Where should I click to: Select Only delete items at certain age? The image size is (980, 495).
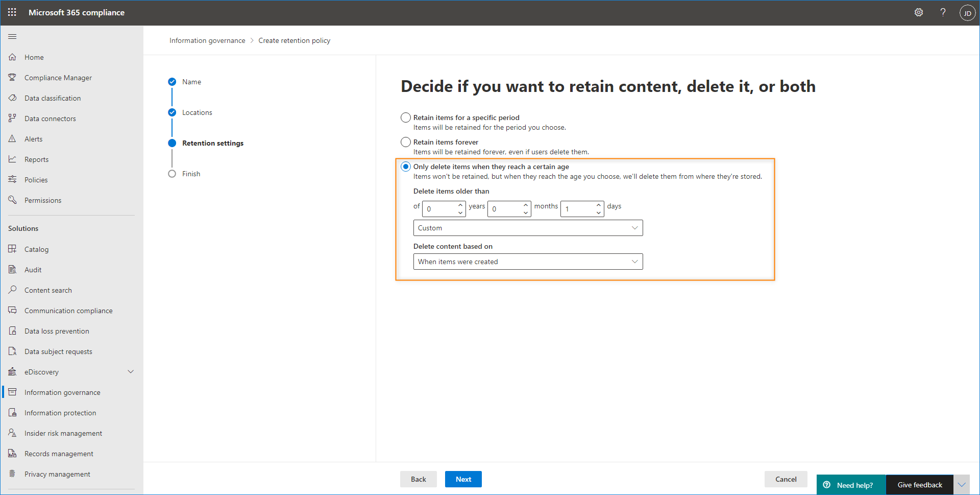405,166
